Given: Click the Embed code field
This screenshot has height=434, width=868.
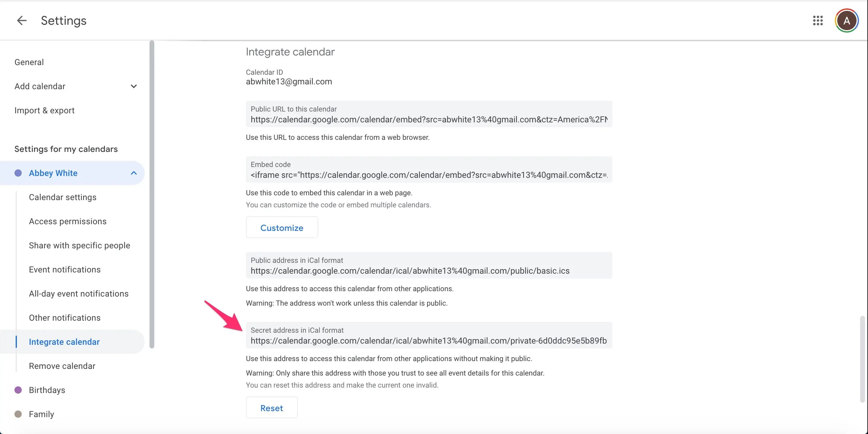Looking at the screenshot, I should 429,169.
